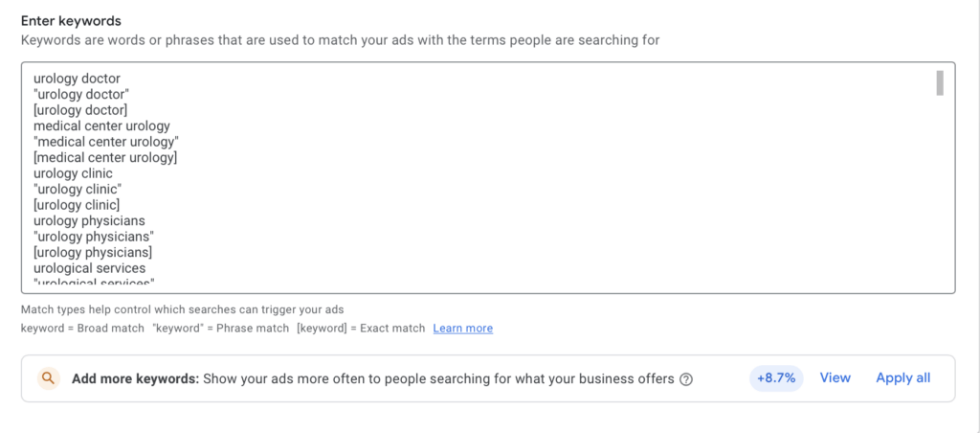Click the Enter keywords heading
This screenshot has height=433, width=980.
coord(71,21)
